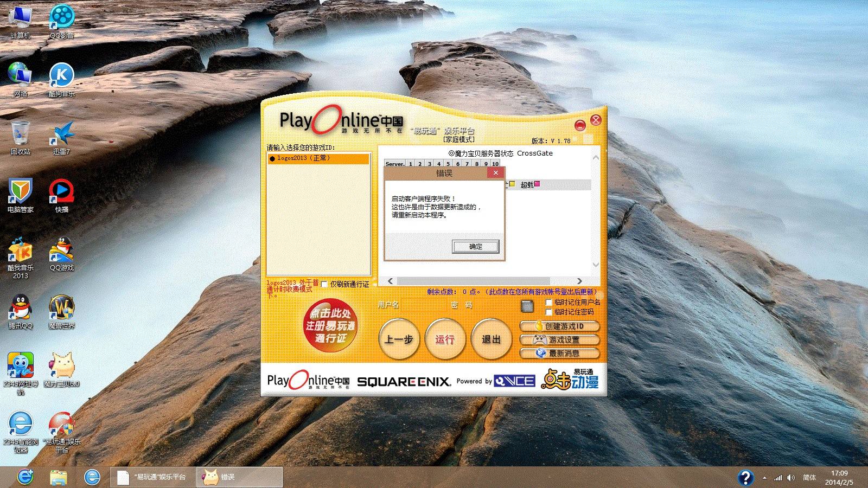Open 回收站 recycle bin icon

coord(21,138)
